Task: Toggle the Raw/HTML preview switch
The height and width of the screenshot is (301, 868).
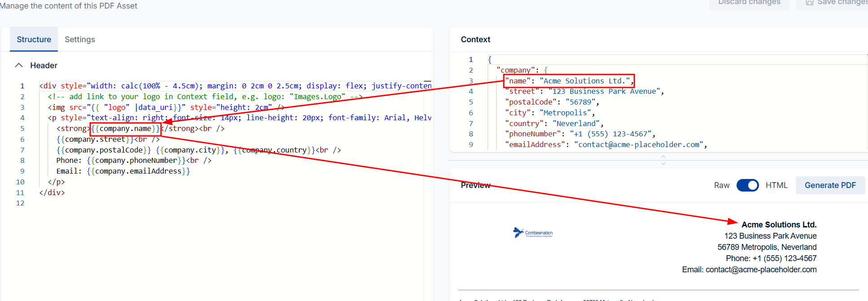Action: click(x=747, y=185)
